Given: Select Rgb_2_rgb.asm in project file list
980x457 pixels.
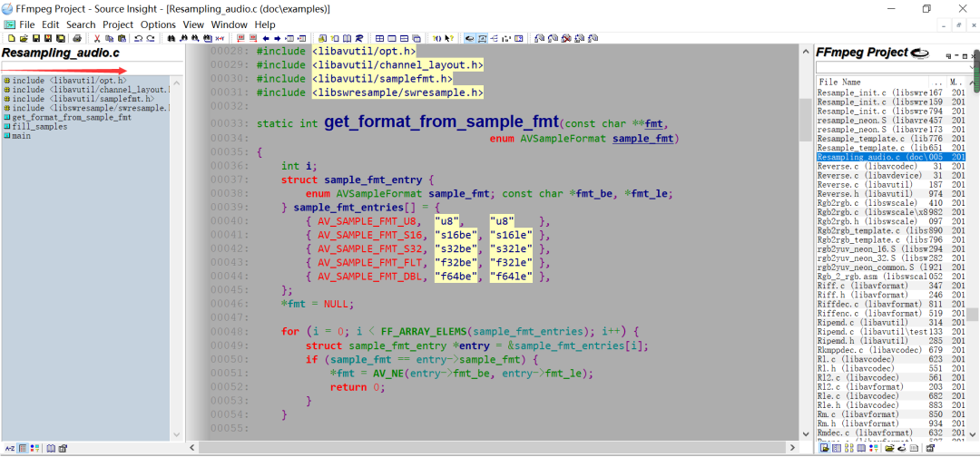Looking at the screenshot, I should tap(891, 276).
